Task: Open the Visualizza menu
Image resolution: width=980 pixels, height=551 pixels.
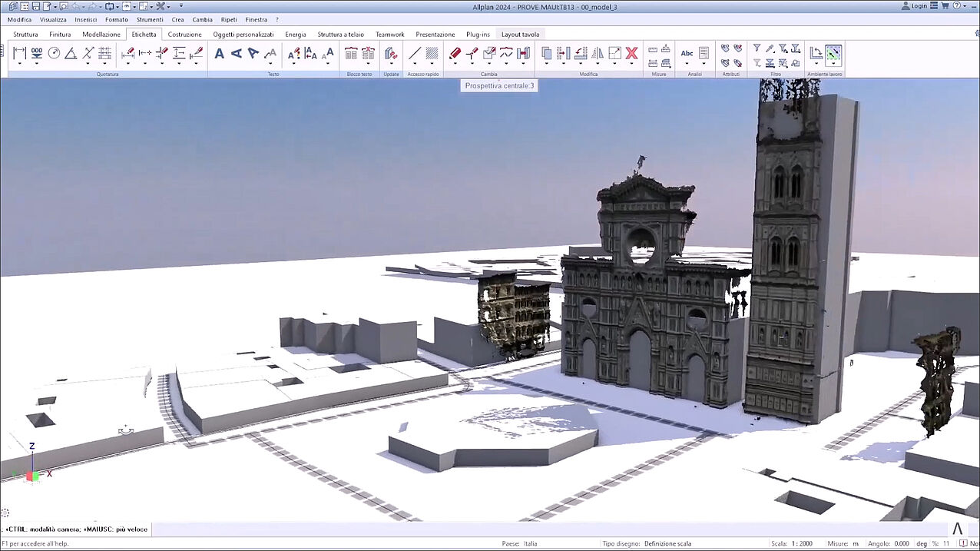Action: tap(53, 19)
